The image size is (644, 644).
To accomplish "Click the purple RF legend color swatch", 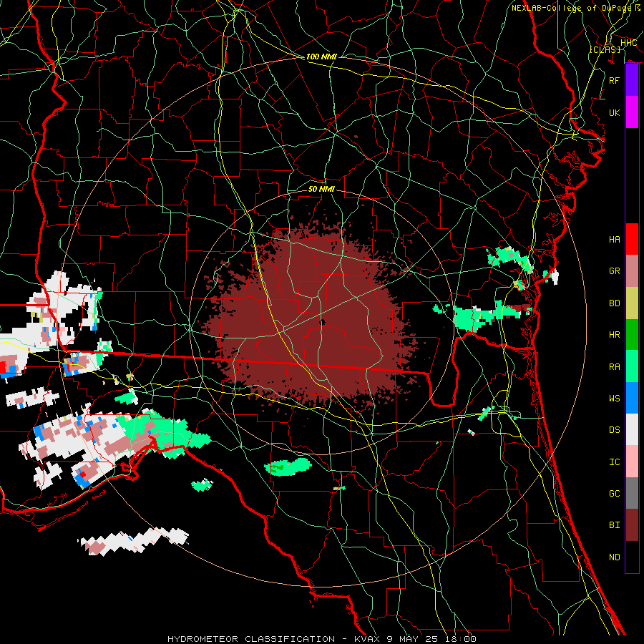I will pyautogui.click(x=632, y=80).
